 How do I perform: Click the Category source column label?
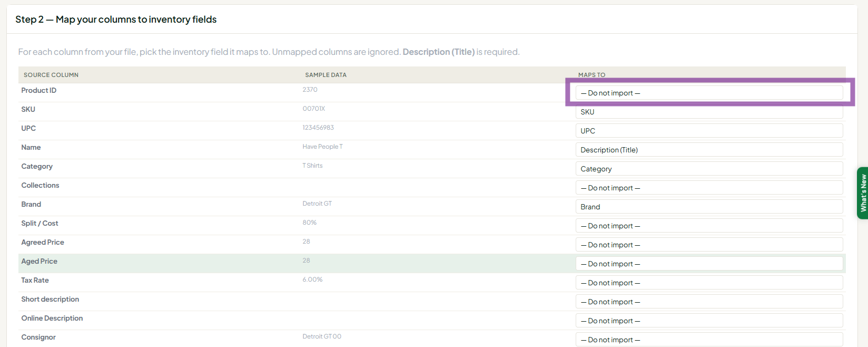[x=37, y=166]
